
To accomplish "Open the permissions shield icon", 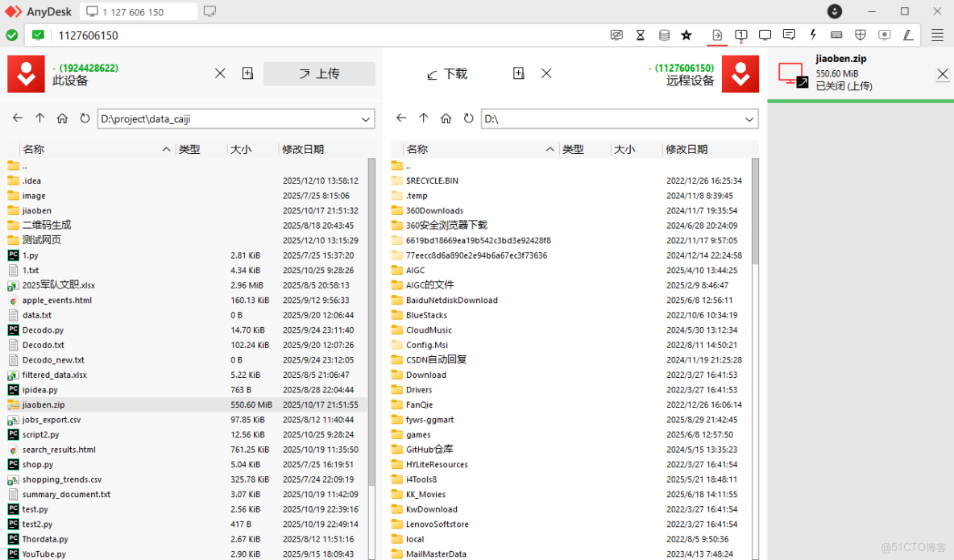I will pyautogui.click(x=861, y=35).
